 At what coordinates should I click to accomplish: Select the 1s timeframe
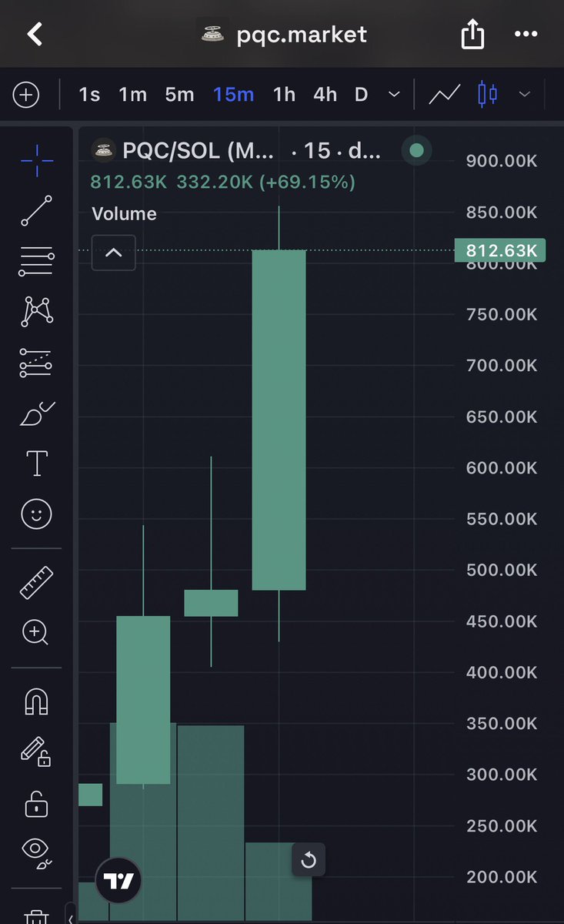point(89,95)
